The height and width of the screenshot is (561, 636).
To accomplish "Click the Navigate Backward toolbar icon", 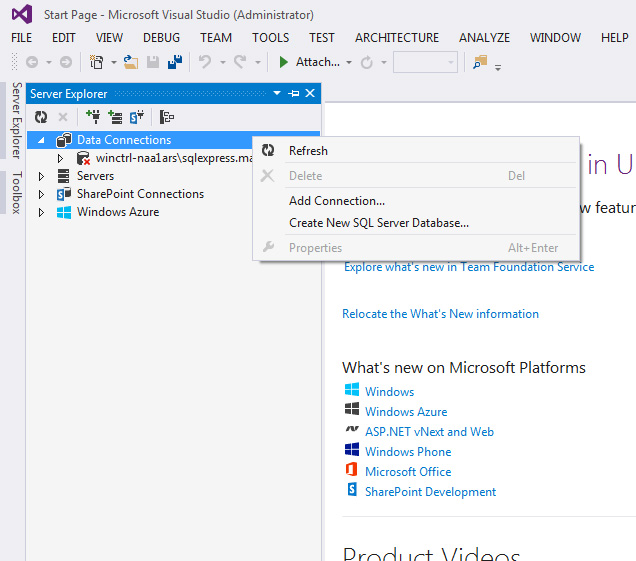I will (32, 62).
